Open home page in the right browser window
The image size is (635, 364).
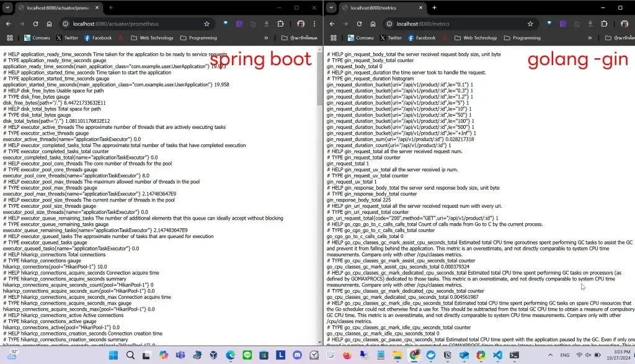click(373, 24)
